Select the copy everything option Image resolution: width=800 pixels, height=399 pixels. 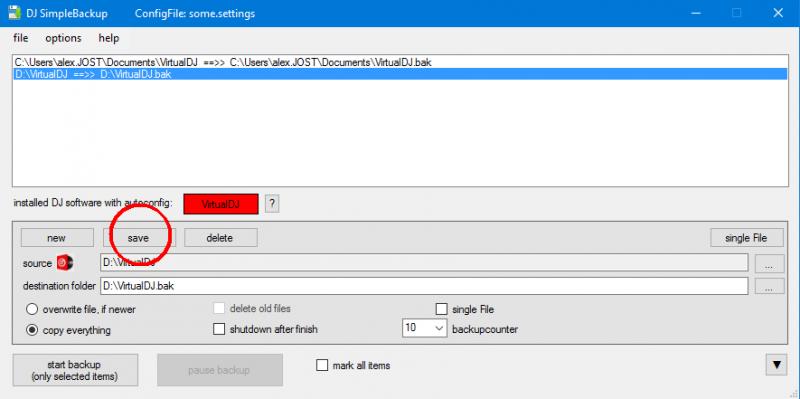click(x=68, y=330)
